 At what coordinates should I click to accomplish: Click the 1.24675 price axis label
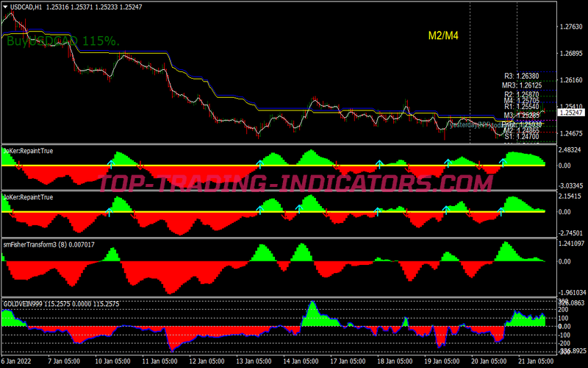(x=571, y=133)
